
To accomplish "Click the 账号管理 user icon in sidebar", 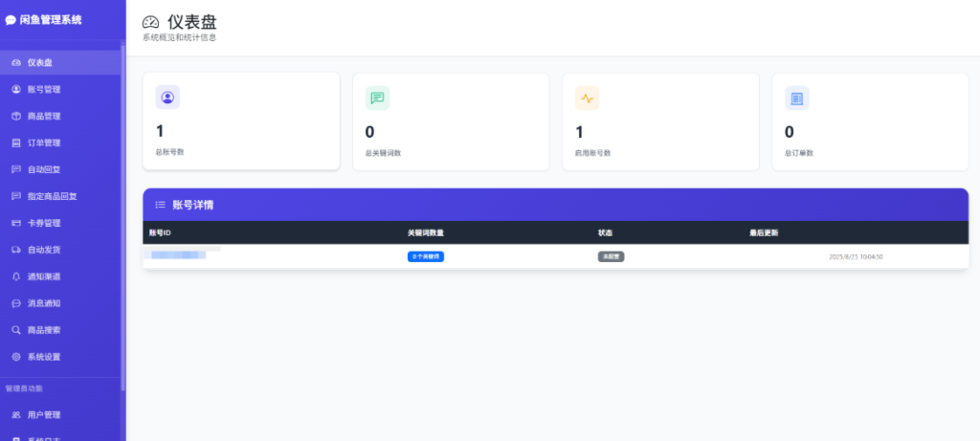I will point(15,90).
